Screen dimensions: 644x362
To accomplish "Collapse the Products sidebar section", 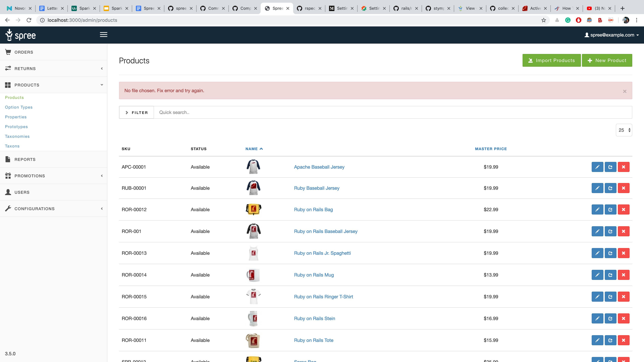I will pyautogui.click(x=53, y=85).
